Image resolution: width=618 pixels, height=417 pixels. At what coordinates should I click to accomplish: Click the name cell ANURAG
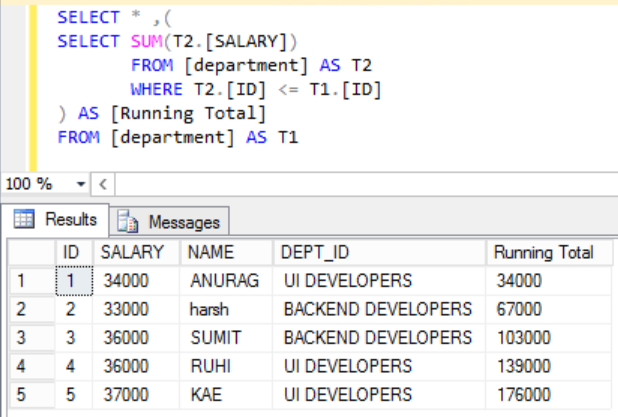click(226, 281)
